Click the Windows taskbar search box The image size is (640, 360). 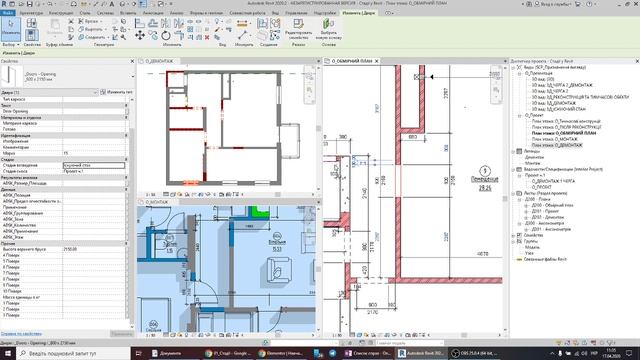pyautogui.click(x=73, y=353)
